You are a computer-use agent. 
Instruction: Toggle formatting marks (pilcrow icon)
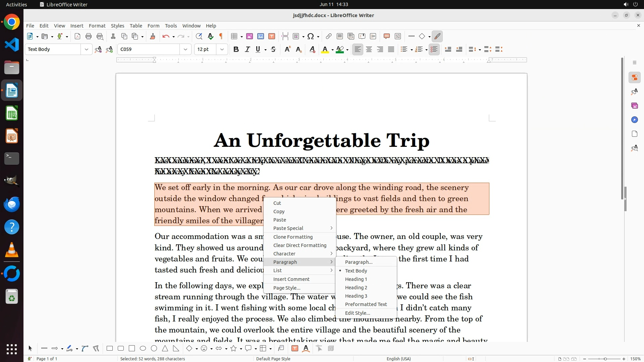pos(221,36)
